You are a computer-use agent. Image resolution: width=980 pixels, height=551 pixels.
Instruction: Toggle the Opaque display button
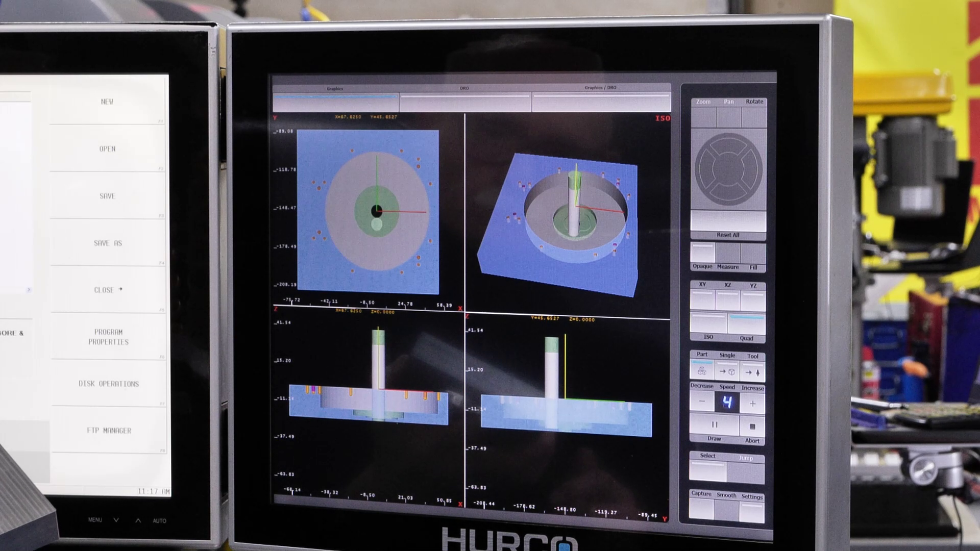702,253
